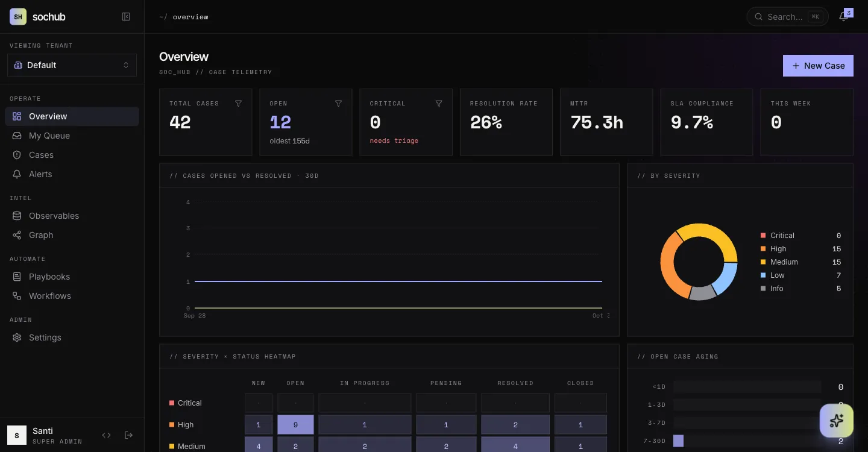The height and width of the screenshot is (452, 868).
Task: Open notifications bell with badge 3
Action: (844, 16)
